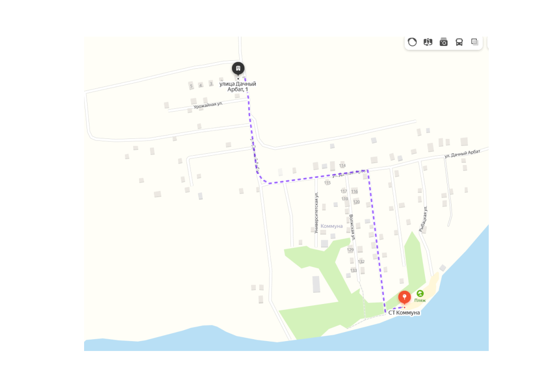Viewport: 555px width, 392px height.
Task: Click the Рыбацкая ул. street label
Action: click(423, 219)
